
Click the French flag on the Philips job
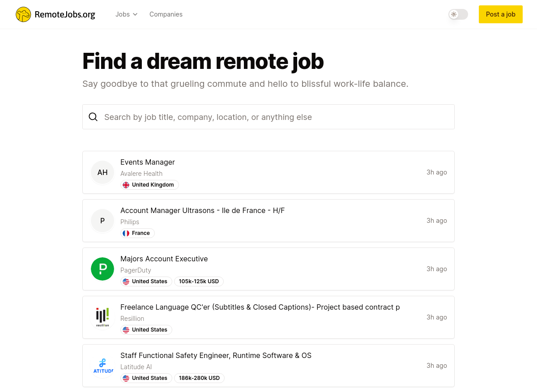(126, 233)
